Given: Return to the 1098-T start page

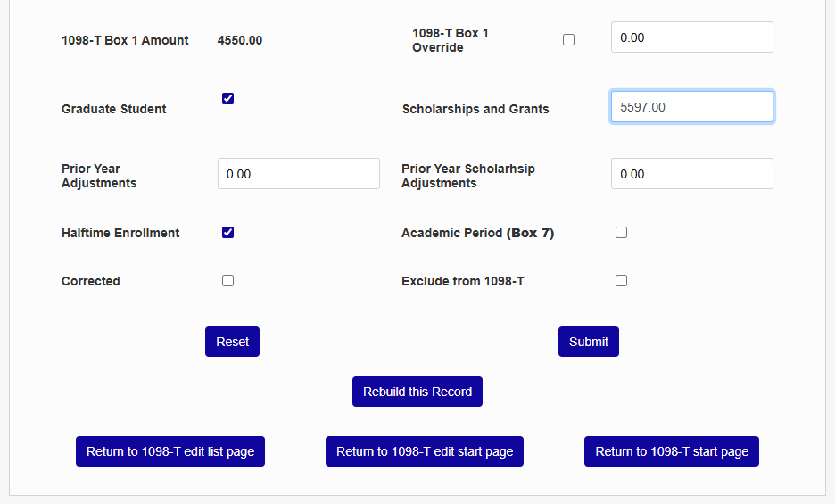Looking at the screenshot, I should click(x=672, y=451).
